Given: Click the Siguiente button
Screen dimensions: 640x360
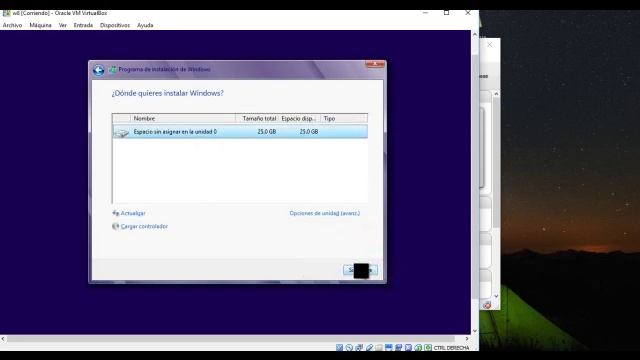Looking at the screenshot, I should click(x=360, y=270).
